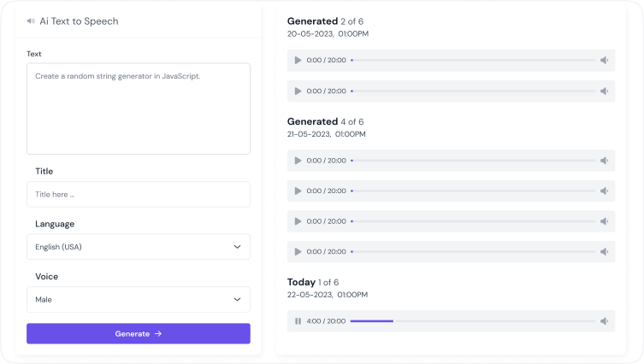The width and height of the screenshot is (644, 364).
Task: Click the chevron arrow in the Language field
Action: pos(237,247)
